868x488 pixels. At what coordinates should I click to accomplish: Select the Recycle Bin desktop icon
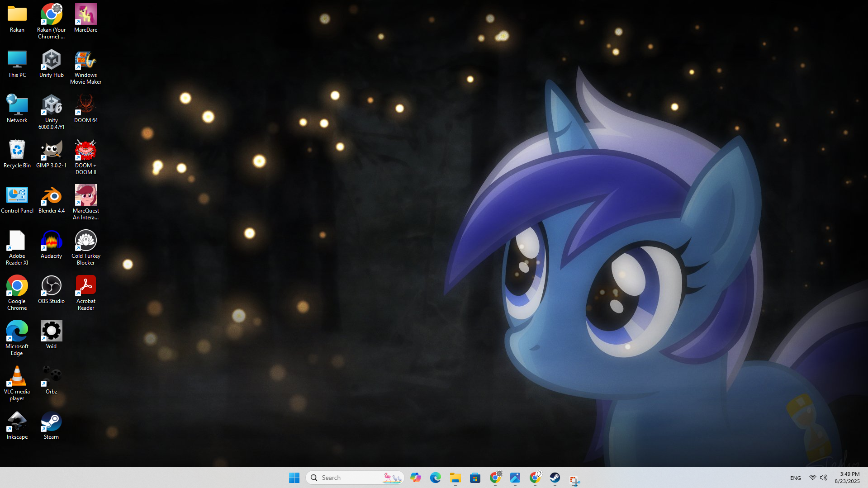[x=17, y=154]
